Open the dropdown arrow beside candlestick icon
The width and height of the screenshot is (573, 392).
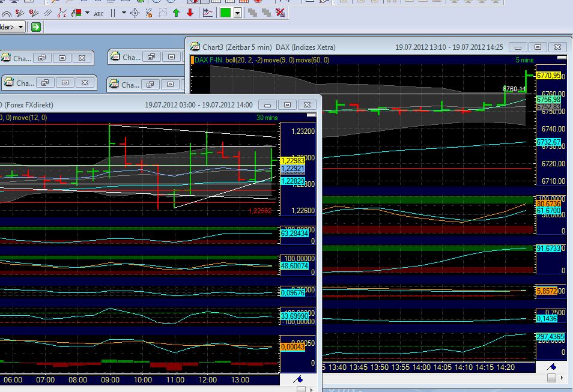87,13
